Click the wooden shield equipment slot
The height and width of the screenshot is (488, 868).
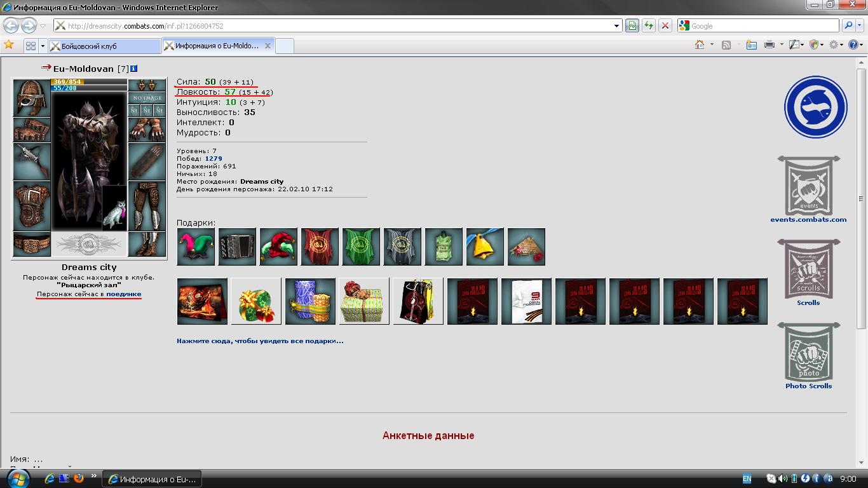[147, 161]
